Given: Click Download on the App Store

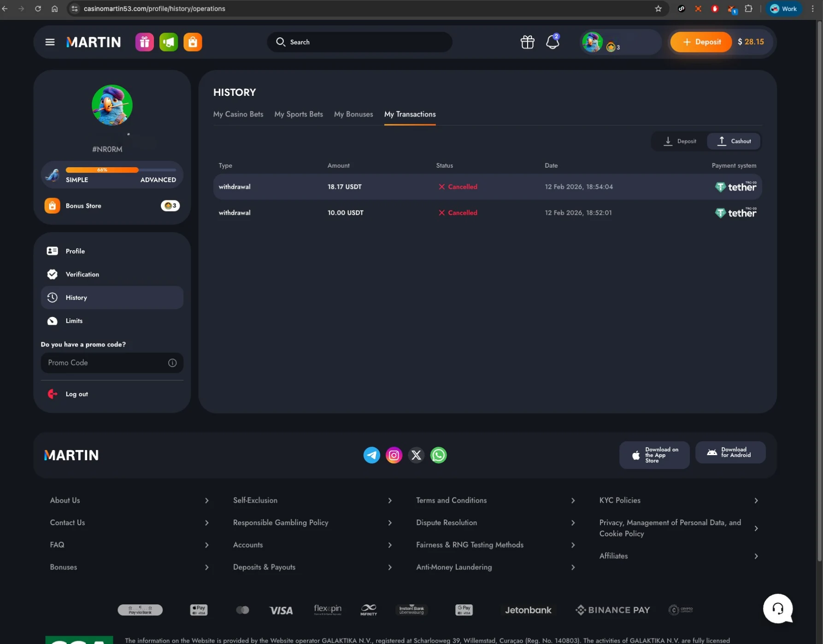Looking at the screenshot, I should tap(654, 455).
